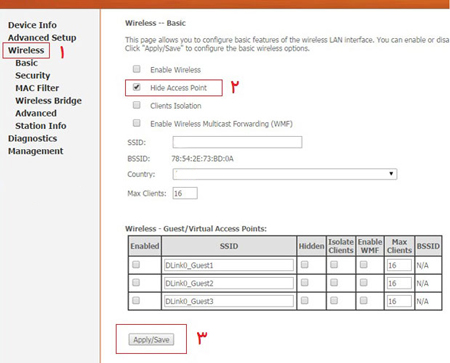This screenshot has height=363, width=450.
Task: Edit the DLink0_Guest3 SSID field
Action: point(229,301)
